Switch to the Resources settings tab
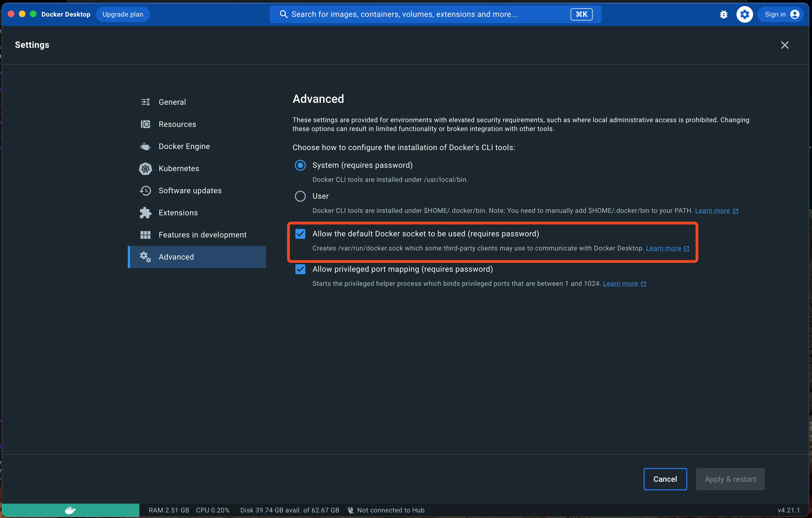812x518 pixels. [177, 124]
